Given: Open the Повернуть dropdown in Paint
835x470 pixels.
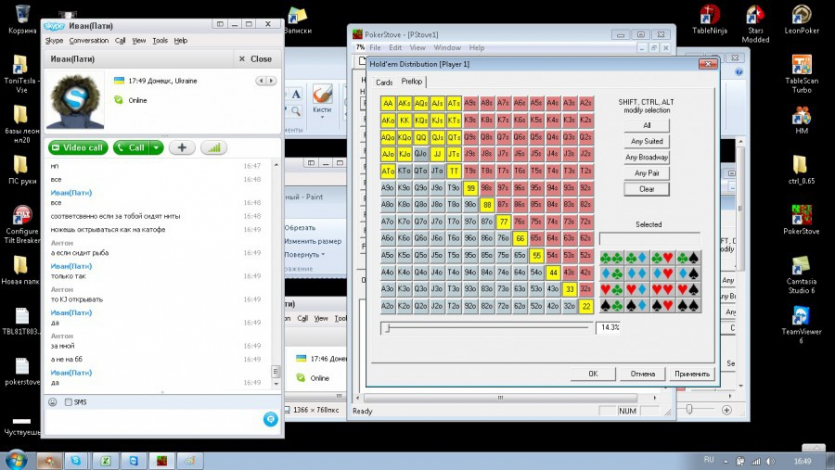Looking at the screenshot, I should (305, 254).
